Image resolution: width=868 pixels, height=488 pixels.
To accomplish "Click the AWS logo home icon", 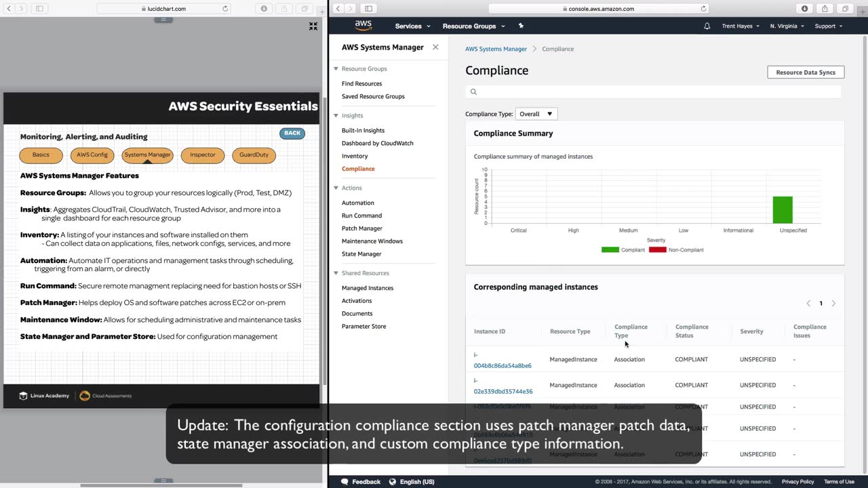I will [x=363, y=26].
